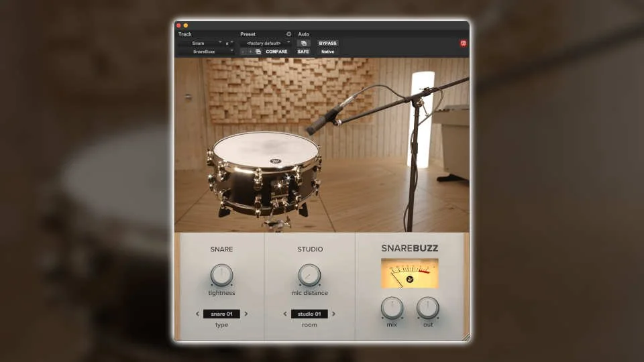Toggle the COMPARE button
Viewport: 644px width, 362px height.
point(276,52)
